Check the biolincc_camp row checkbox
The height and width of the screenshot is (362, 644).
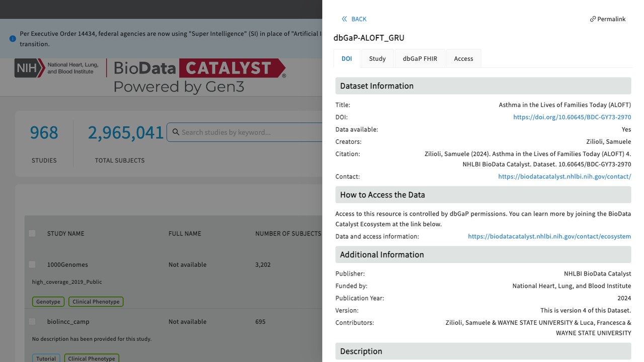[x=32, y=321]
